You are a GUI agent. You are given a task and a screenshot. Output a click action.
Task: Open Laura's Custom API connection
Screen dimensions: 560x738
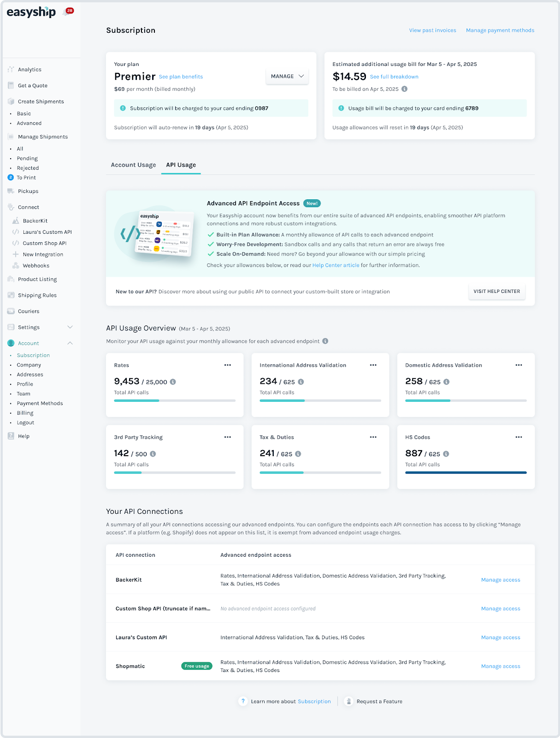click(47, 232)
